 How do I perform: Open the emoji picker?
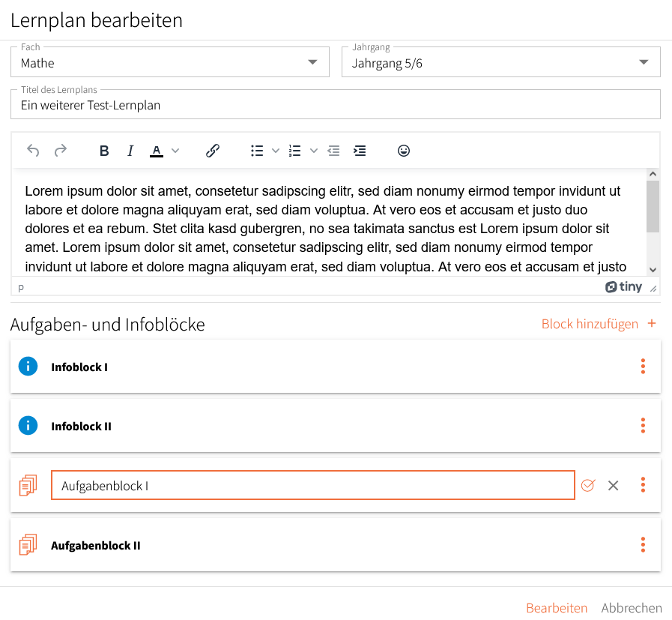404,151
